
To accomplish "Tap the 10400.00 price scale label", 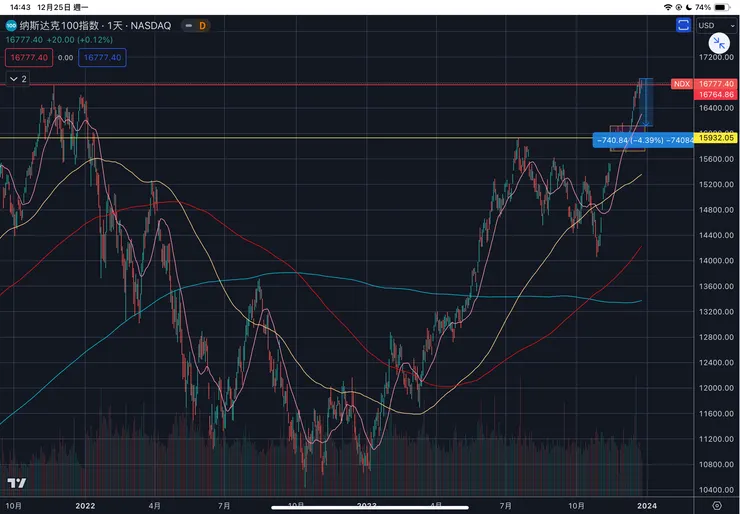I will coord(716,490).
